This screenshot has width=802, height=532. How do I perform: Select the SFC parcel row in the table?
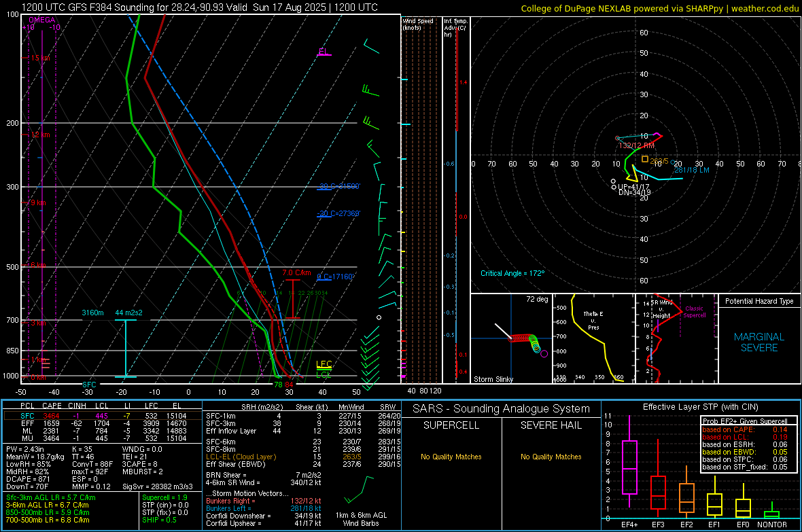pyautogui.click(x=103, y=416)
